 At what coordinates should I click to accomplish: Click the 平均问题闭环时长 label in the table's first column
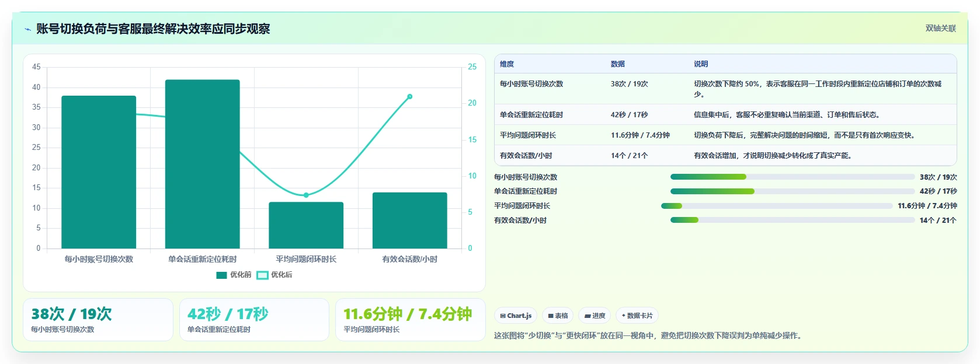point(528,135)
